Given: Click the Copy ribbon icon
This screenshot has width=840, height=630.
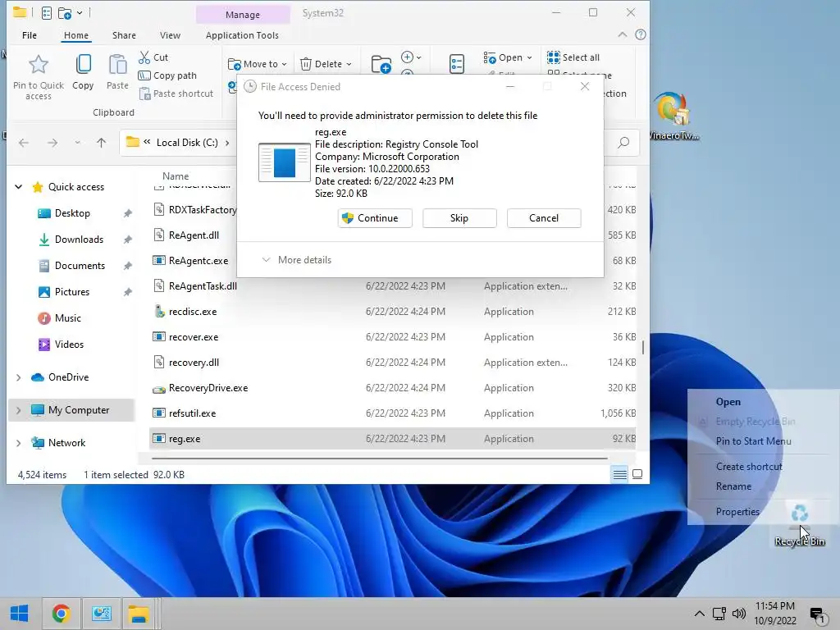Looking at the screenshot, I should click(83, 65).
